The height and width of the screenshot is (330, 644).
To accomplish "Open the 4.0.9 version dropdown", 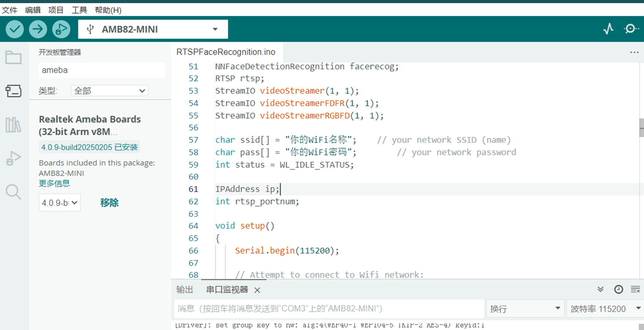I will [60, 203].
